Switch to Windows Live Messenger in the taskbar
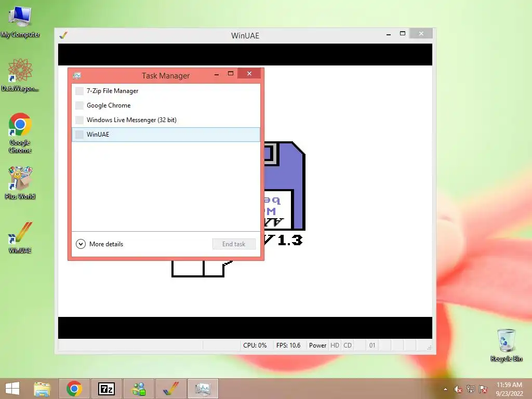532x399 pixels. 138,389
